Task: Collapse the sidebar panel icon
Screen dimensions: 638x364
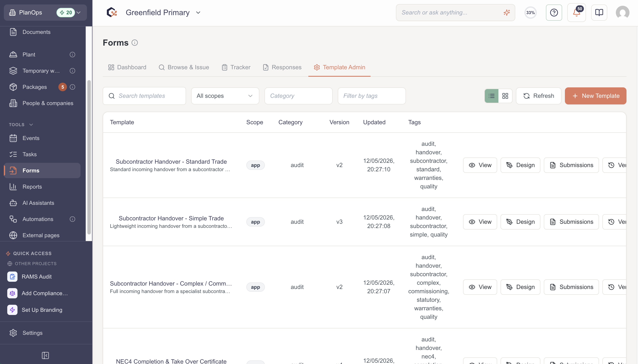Action: pos(45,355)
